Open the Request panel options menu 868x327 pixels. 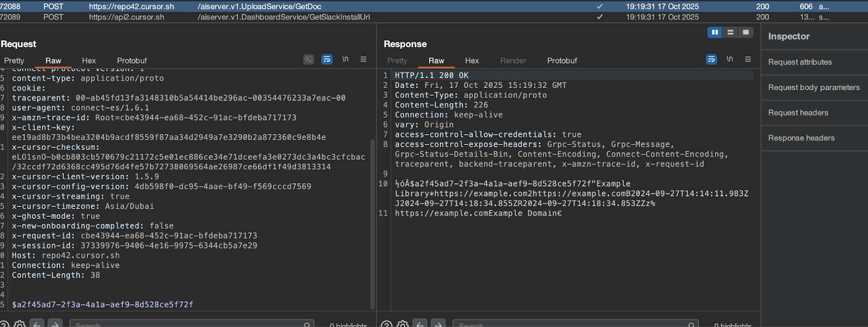(363, 59)
